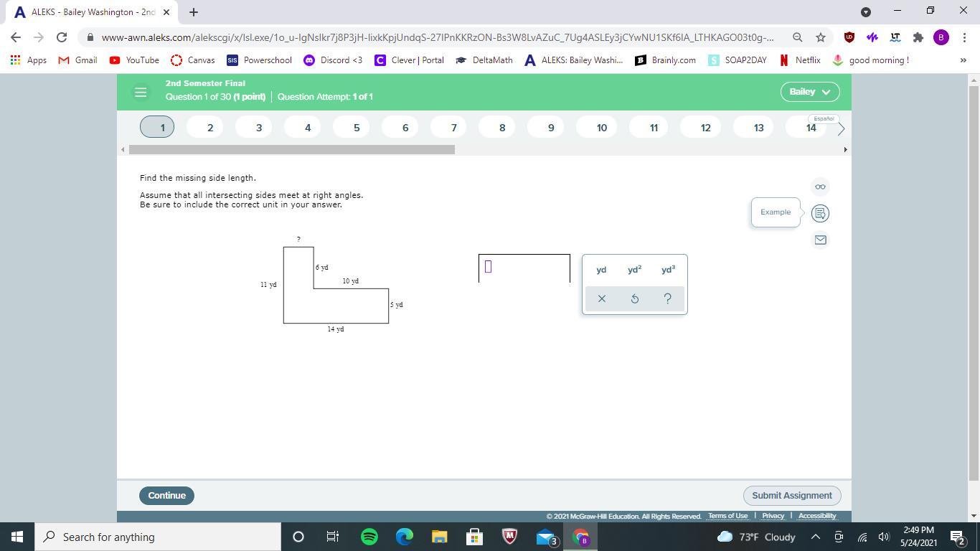Open the Cortana circle icon
980x551 pixels.
tap(298, 537)
